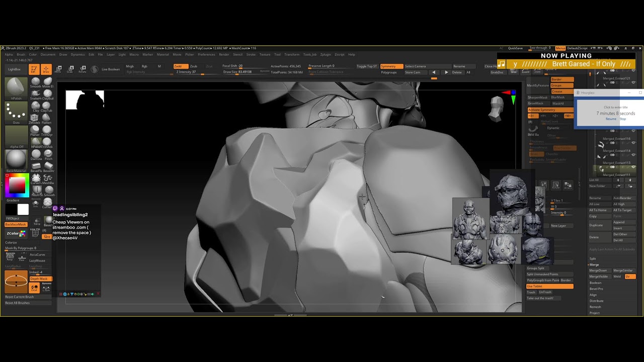Pick the SnakeHook brush
Viewport: 644px width, 362px height.
[x=36, y=94]
